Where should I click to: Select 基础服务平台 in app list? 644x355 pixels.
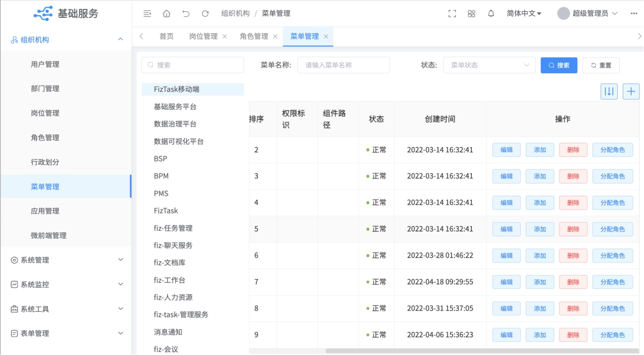tap(175, 107)
